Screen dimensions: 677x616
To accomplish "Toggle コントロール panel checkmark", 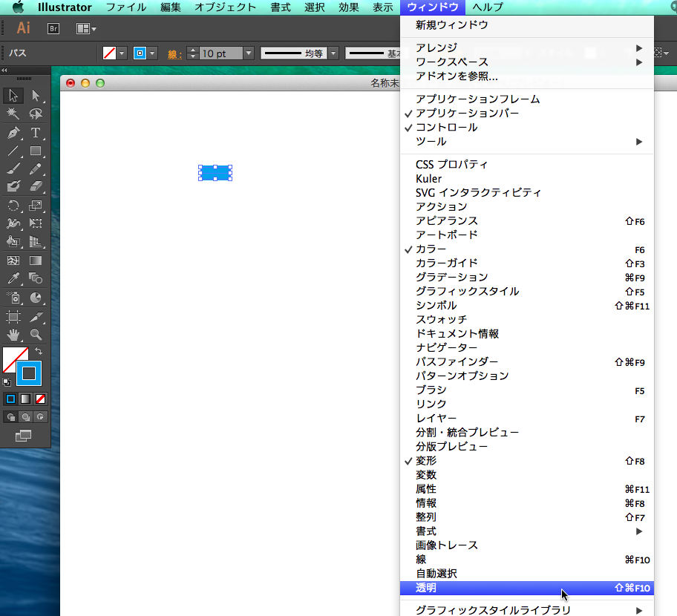I will (x=527, y=128).
